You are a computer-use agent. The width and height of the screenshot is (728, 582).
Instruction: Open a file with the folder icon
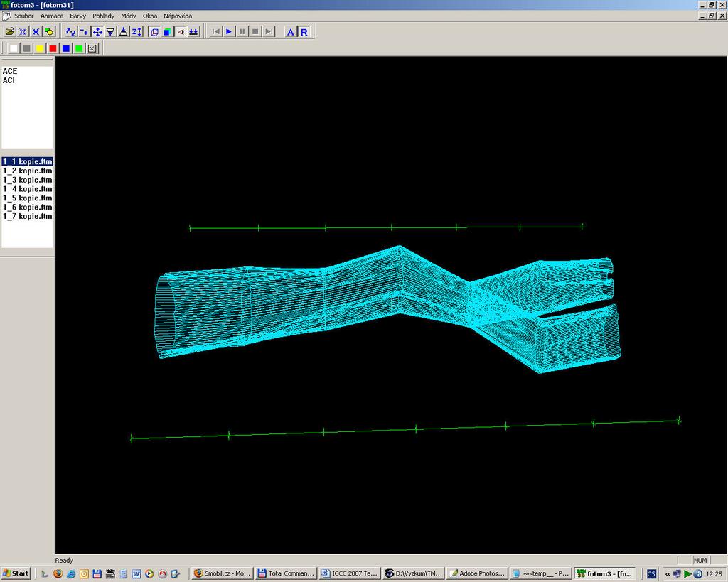click(x=10, y=31)
